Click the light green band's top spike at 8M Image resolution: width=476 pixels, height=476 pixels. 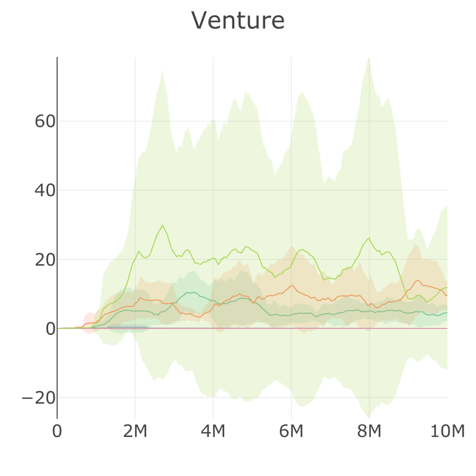(x=369, y=58)
